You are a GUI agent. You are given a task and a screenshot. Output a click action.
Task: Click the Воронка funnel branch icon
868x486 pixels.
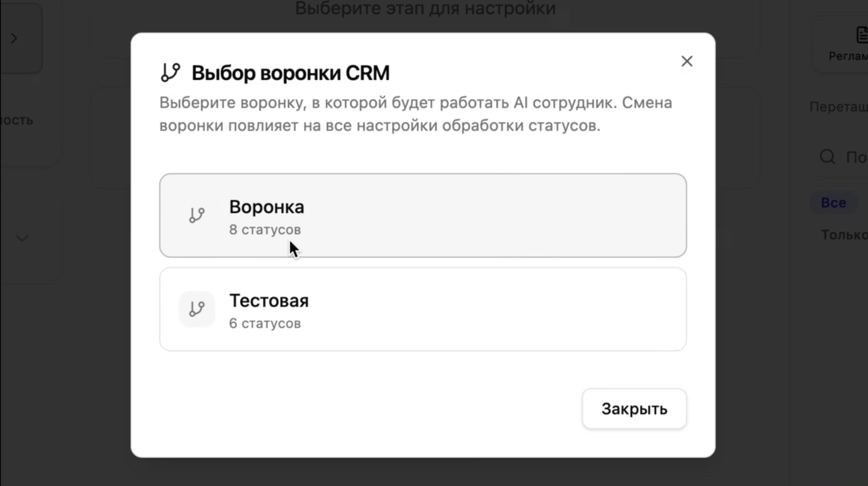click(x=197, y=215)
